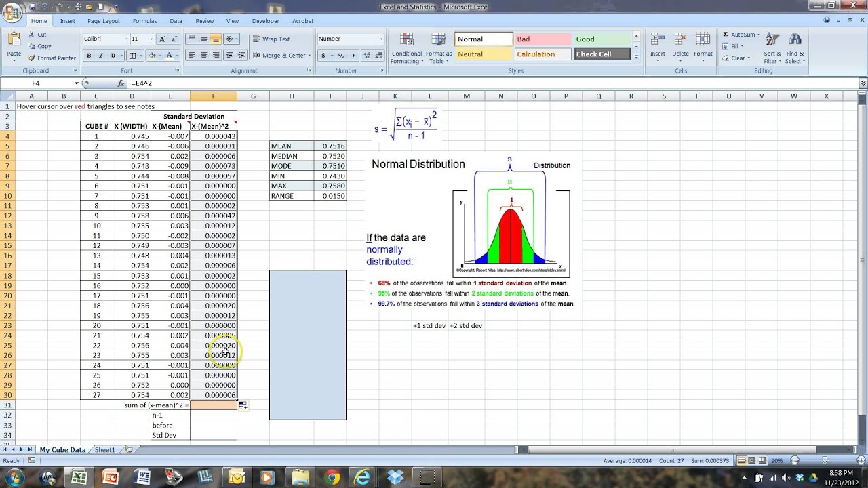Screen dimensions: 868x488
Task: Toggle Italic formatting
Action: [100, 56]
